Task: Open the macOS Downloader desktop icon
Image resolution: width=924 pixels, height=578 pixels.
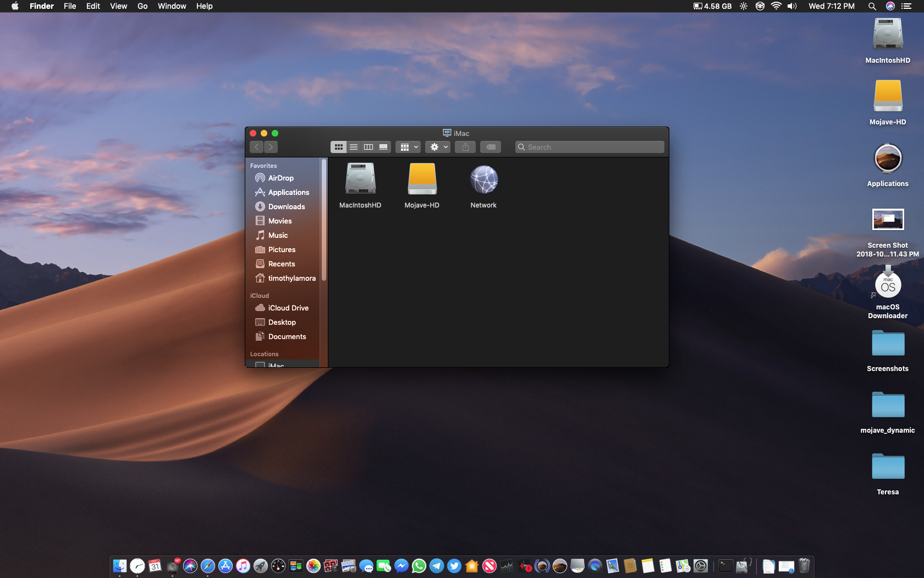Action: click(888, 286)
